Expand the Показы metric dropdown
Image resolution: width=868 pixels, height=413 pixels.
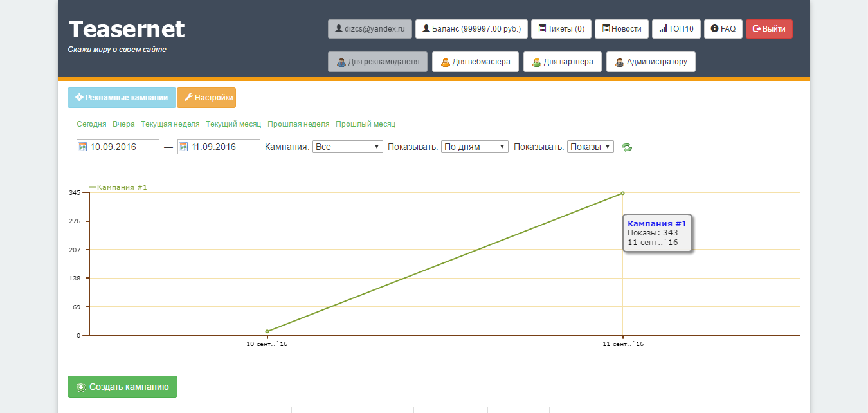pos(590,147)
